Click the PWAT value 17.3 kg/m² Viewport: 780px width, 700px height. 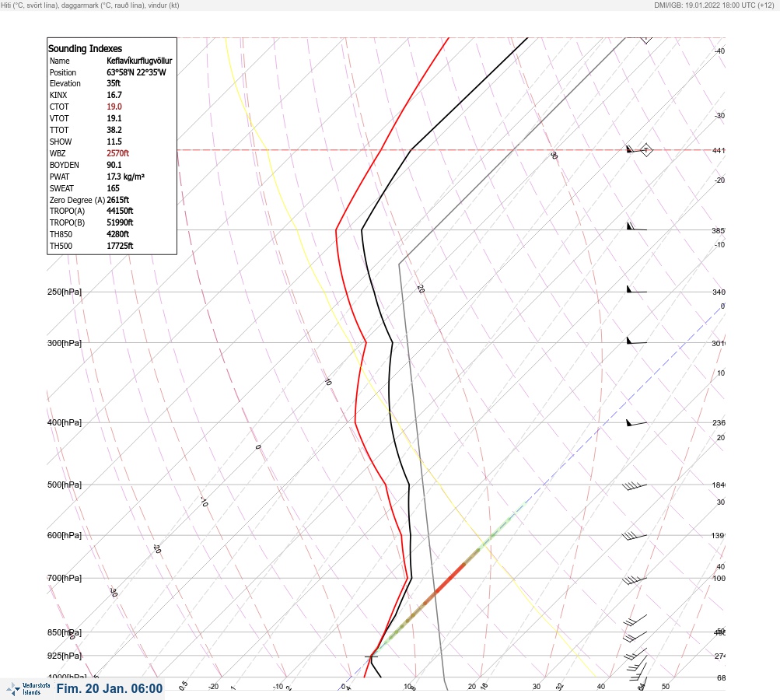(x=125, y=177)
